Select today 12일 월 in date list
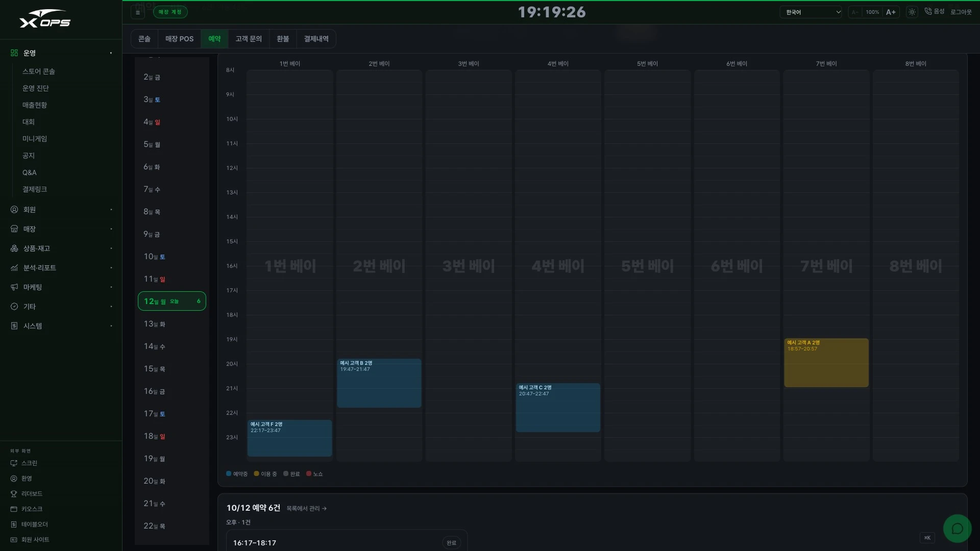The height and width of the screenshot is (551, 980). click(x=172, y=301)
